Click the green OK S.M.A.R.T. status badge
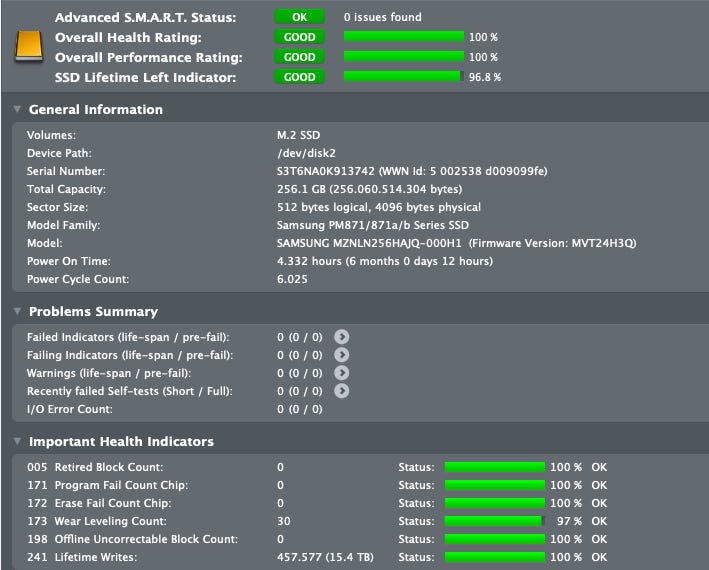This screenshot has width=709, height=570. click(299, 17)
